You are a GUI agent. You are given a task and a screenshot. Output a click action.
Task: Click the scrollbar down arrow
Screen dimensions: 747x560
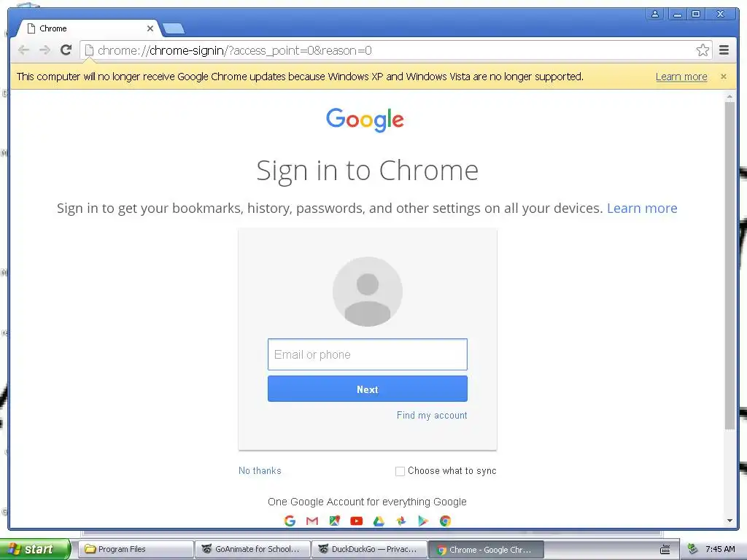pos(729,521)
